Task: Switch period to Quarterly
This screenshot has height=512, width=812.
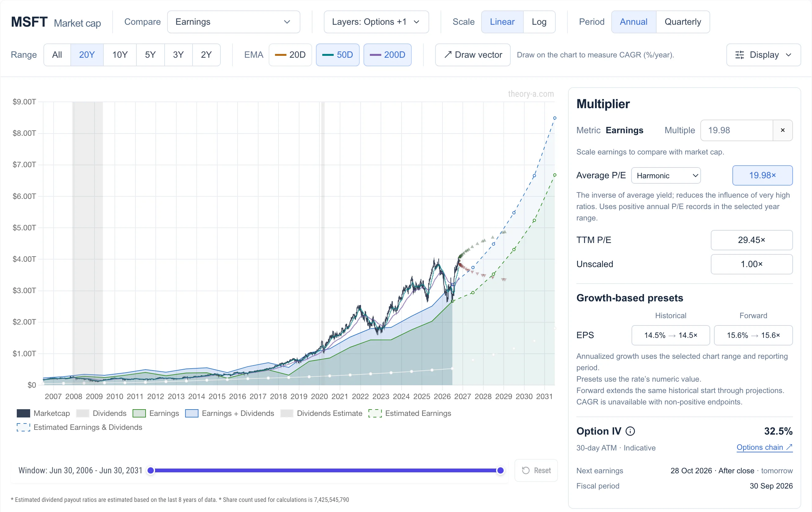Action: tap(683, 22)
